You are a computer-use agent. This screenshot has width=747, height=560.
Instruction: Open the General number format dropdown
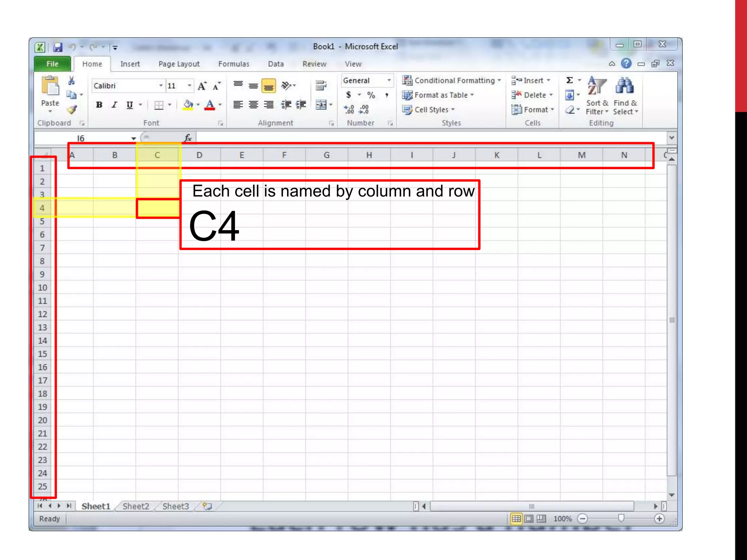pyautogui.click(x=389, y=80)
